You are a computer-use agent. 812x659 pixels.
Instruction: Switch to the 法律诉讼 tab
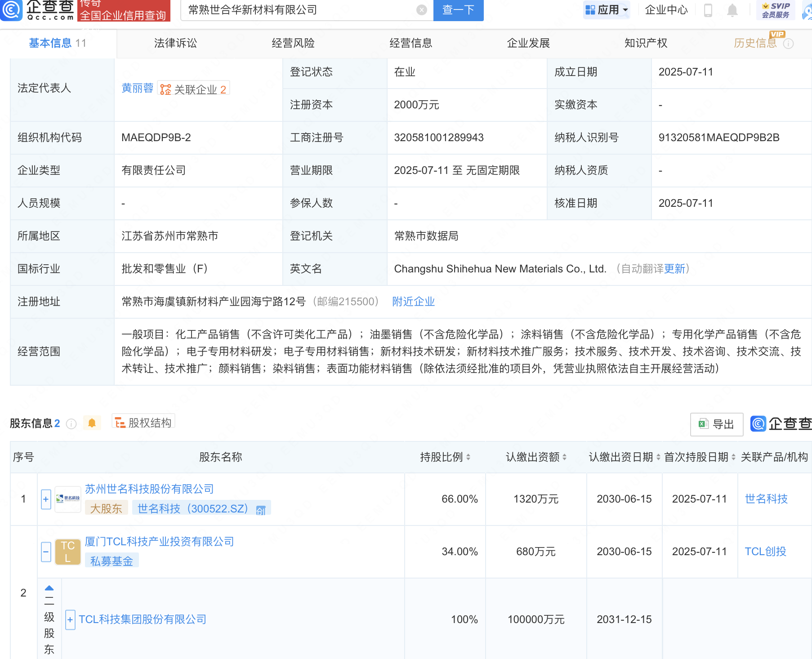[176, 43]
